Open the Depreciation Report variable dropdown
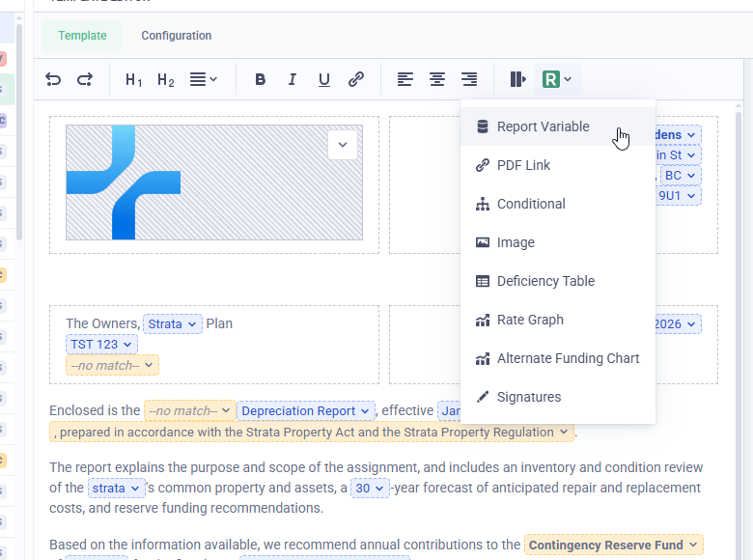The height and width of the screenshot is (560, 753). tap(305, 411)
